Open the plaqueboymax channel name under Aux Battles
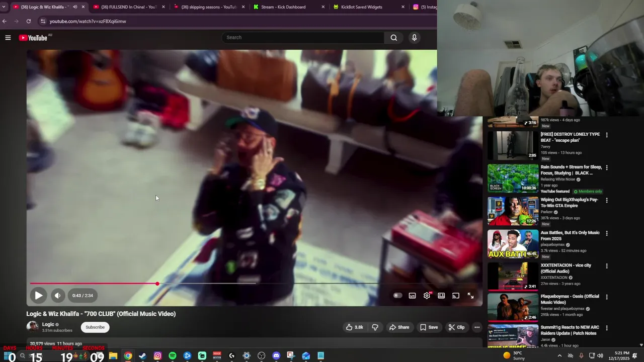This screenshot has height=362, width=644. click(x=552, y=245)
